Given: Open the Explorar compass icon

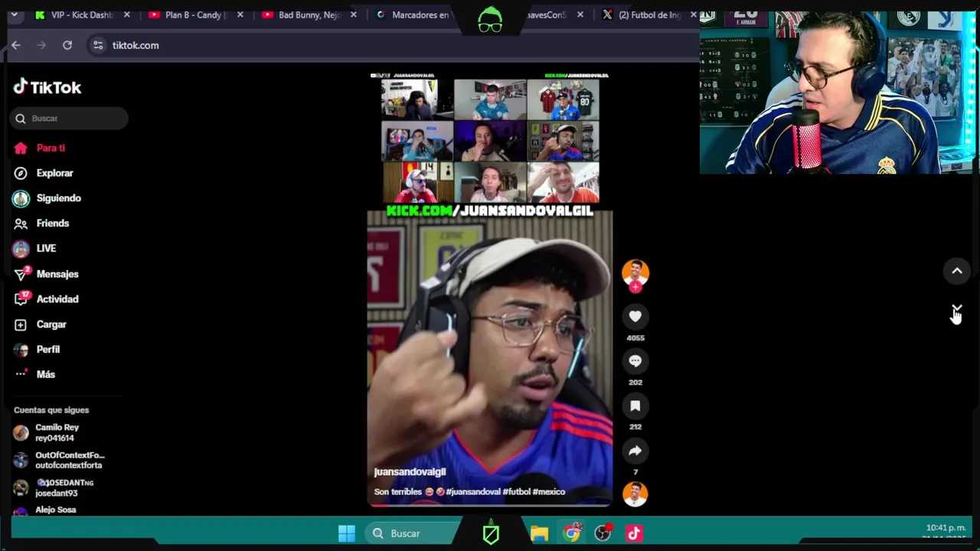Looking at the screenshot, I should [21, 173].
